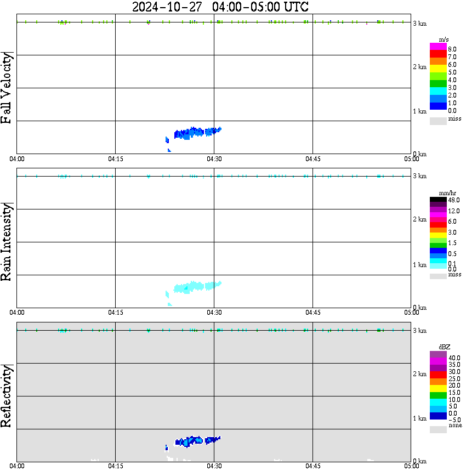The height and width of the screenshot is (476, 466).
Task: Click the 2 km label beside Fall Velocity plot
Action: (x=419, y=67)
